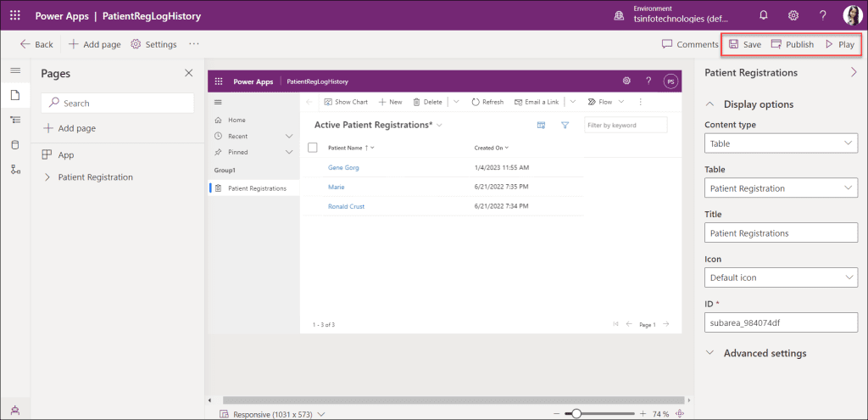Select Data icon in left rail
Screen dimensions: 868x420
(15, 145)
